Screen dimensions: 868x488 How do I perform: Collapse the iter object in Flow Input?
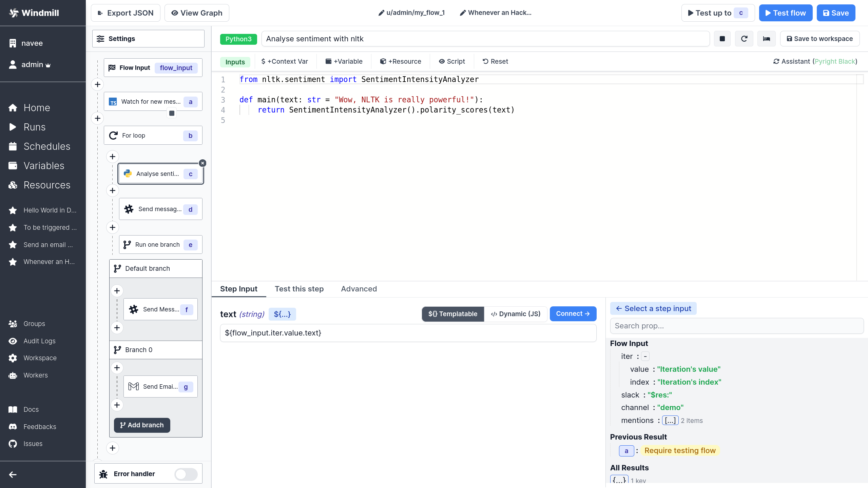645,356
